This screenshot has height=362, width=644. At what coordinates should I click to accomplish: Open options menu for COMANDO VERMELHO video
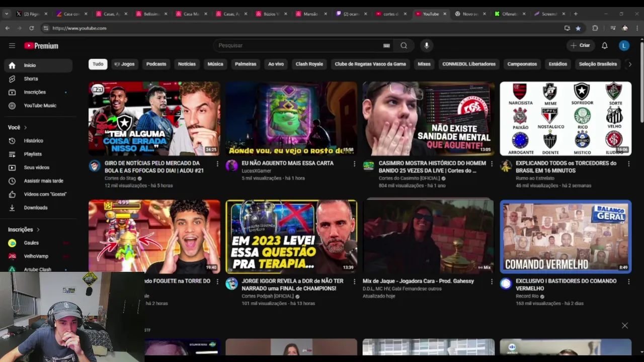[x=628, y=282]
